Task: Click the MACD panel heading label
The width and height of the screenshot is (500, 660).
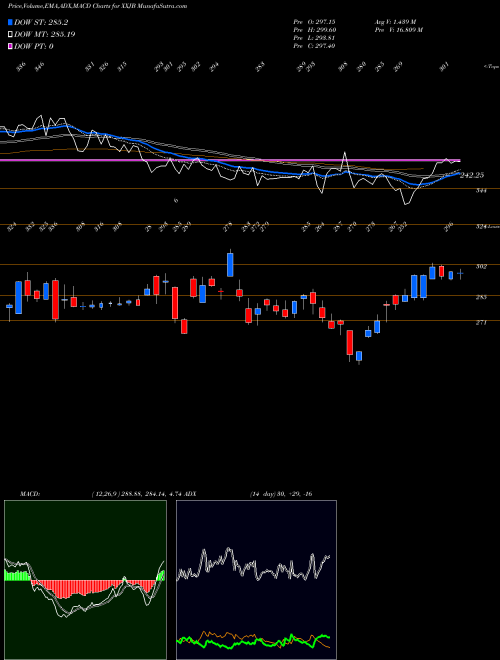Action: pyautogui.click(x=29, y=494)
